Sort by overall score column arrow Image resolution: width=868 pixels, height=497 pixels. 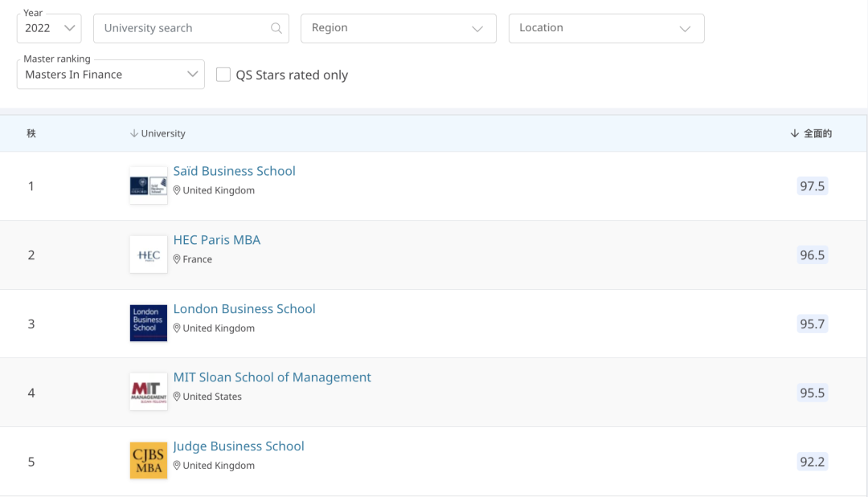pyautogui.click(x=794, y=133)
